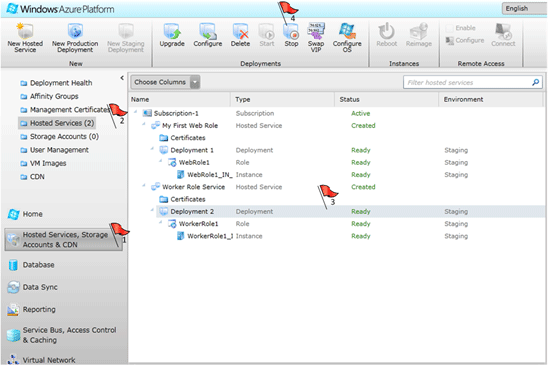Click the Remote Access Configure button
The image size is (548, 365).
click(465, 41)
